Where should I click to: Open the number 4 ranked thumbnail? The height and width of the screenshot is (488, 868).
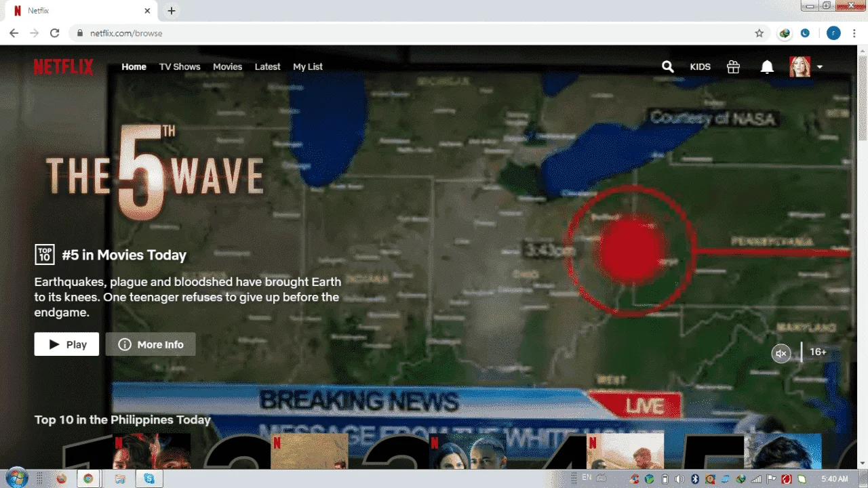625,451
